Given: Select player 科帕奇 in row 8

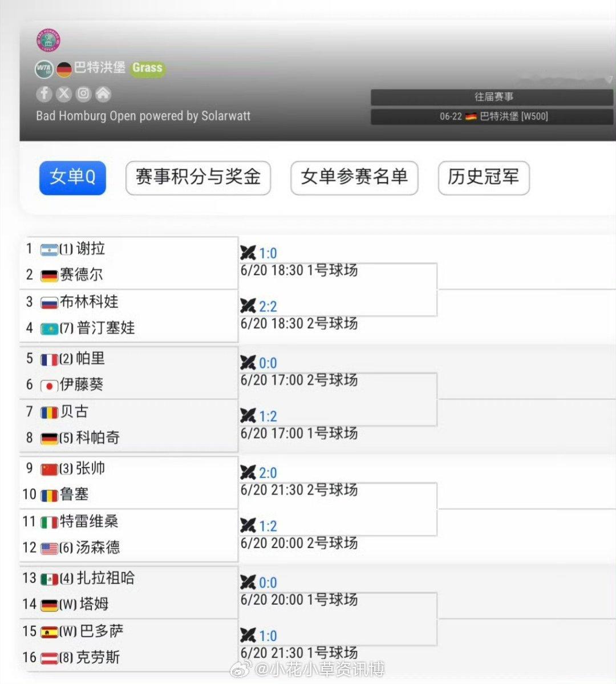Looking at the screenshot, I should coord(98,438).
